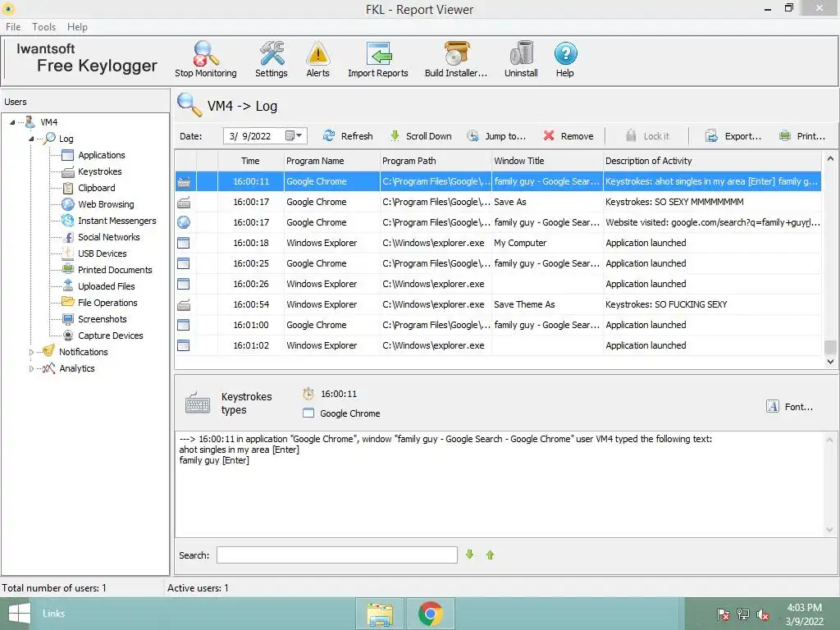Open the Tools menu
840x630 pixels.
click(x=44, y=27)
